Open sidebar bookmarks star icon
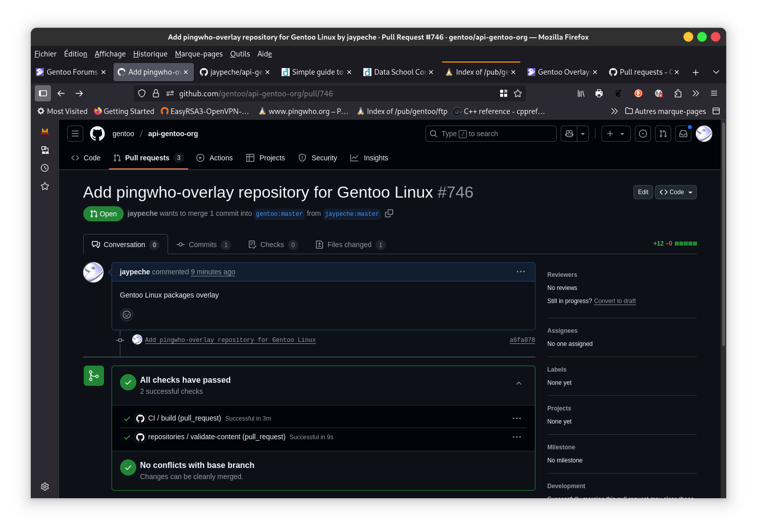Image resolution: width=757 pixels, height=532 pixels. (45, 186)
